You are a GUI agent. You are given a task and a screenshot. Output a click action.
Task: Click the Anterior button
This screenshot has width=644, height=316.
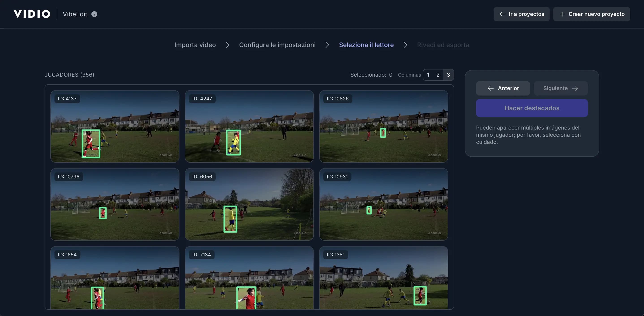pyautogui.click(x=503, y=88)
